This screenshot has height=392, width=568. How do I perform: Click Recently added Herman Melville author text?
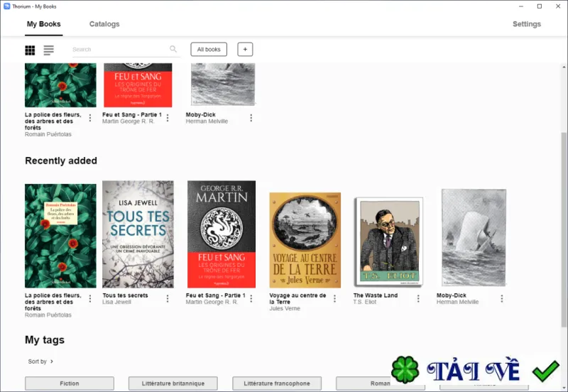pyautogui.click(x=457, y=302)
